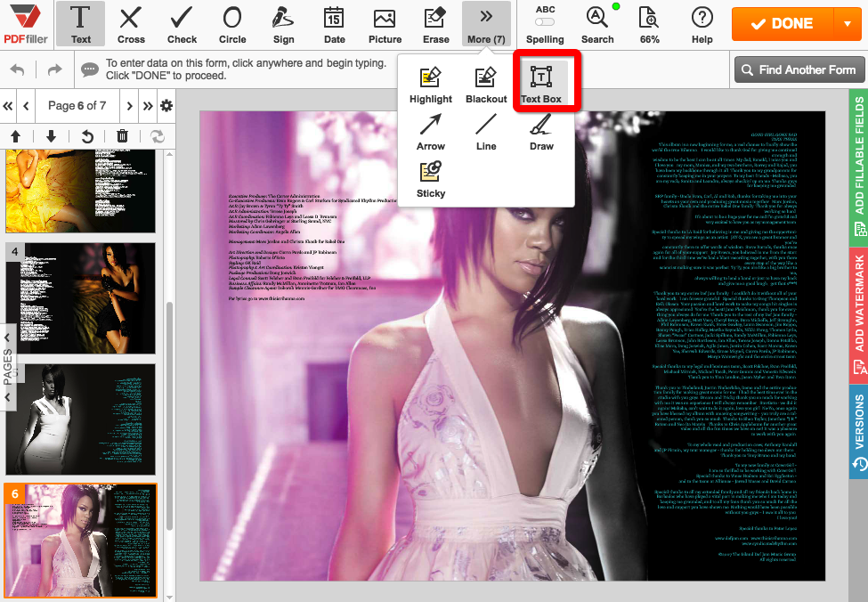This screenshot has width=868, height=602.
Task: Select the Erase tool
Action: point(435,24)
